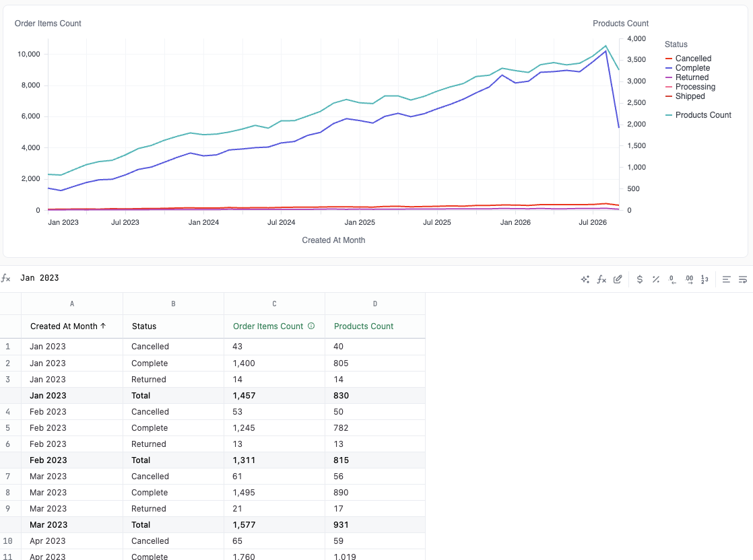Toggle the Products Count legend entry
Image resolution: width=753 pixels, height=560 pixels.
698,114
